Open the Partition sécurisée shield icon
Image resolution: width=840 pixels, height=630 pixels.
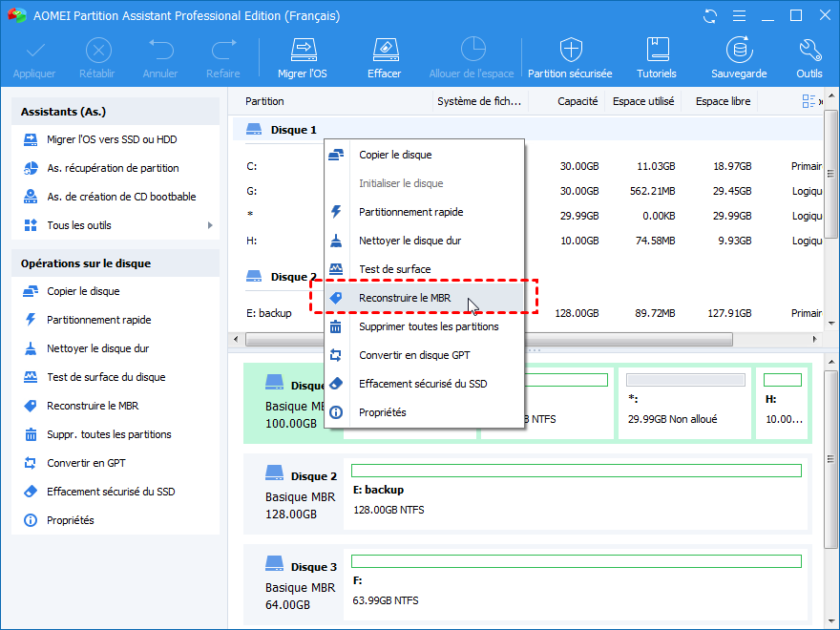[x=571, y=51]
